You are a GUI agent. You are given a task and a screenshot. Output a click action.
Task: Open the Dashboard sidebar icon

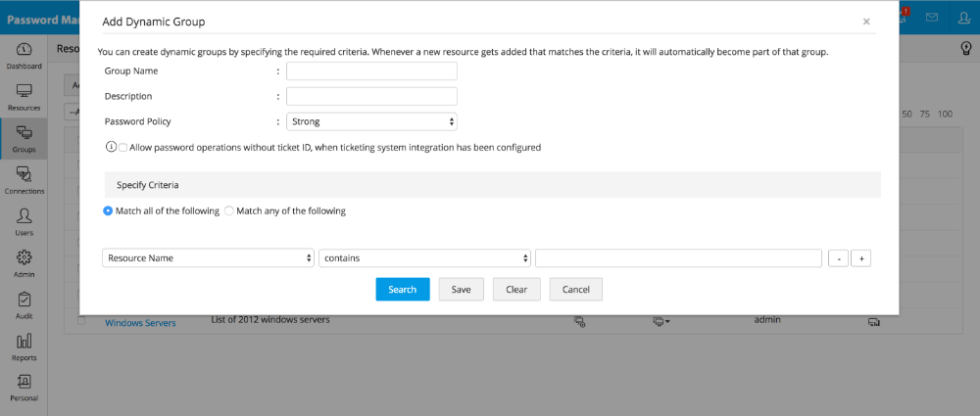coord(24,55)
